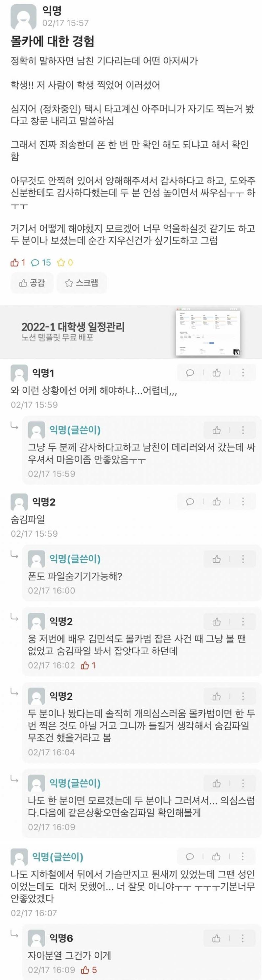This screenshot has height=980, width=262.
Task: Like 익명1's comment with the thumbs-up icon
Action: click(x=217, y=373)
